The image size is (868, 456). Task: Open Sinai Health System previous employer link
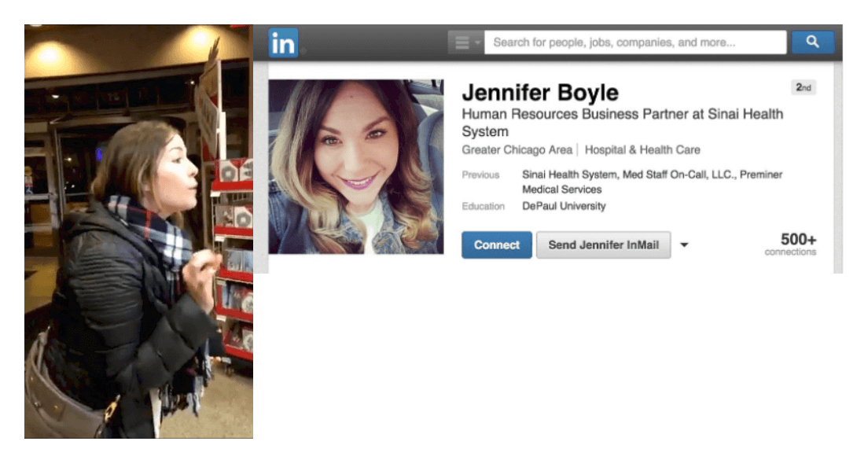point(569,175)
